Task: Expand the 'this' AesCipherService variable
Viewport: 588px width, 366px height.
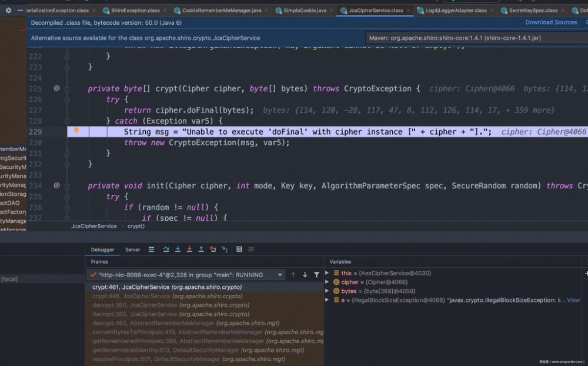Action: (x=328, y=274)
